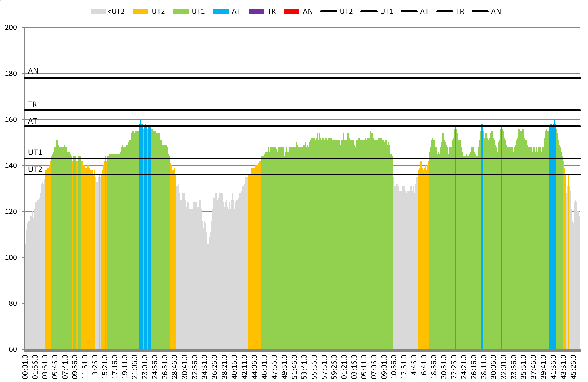Image resolution: width=588 pixels, height=382 pixels.
Task: Click the gray <UT2 legend swatch
Action: point(98,12)
